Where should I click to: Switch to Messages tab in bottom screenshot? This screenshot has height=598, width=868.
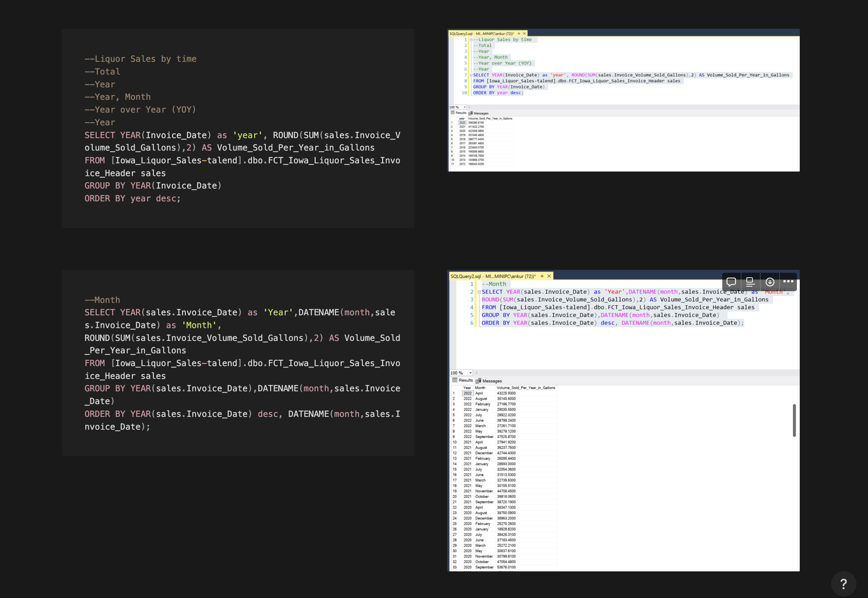tap(489, 381)
